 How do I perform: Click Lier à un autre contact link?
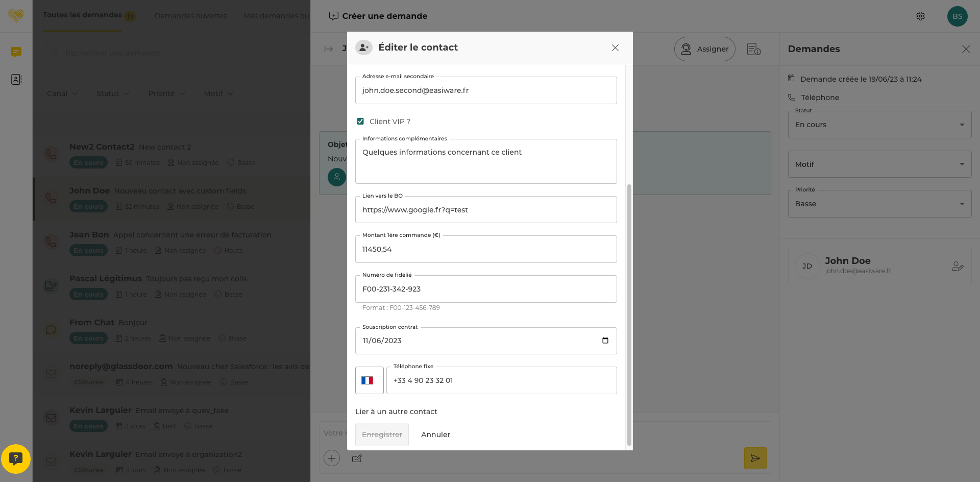click(x=396, y=412)
